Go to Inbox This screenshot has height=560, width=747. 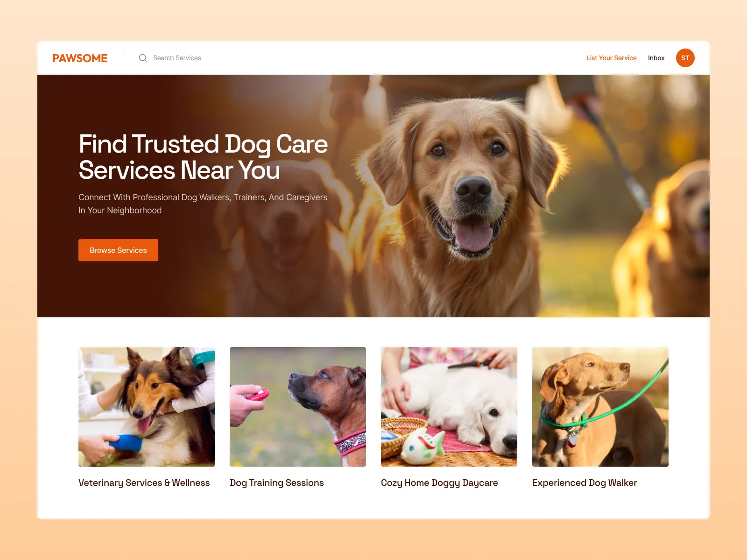click(656, 58)
